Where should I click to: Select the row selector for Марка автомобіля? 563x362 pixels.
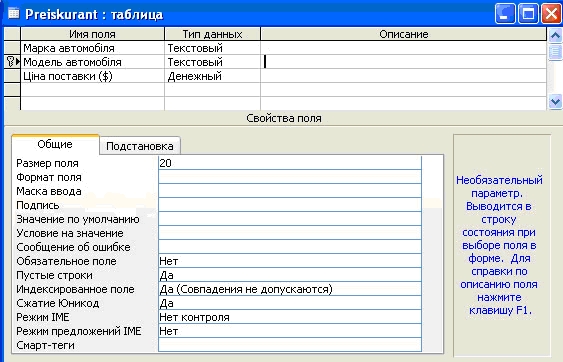(x=12, y=48)
